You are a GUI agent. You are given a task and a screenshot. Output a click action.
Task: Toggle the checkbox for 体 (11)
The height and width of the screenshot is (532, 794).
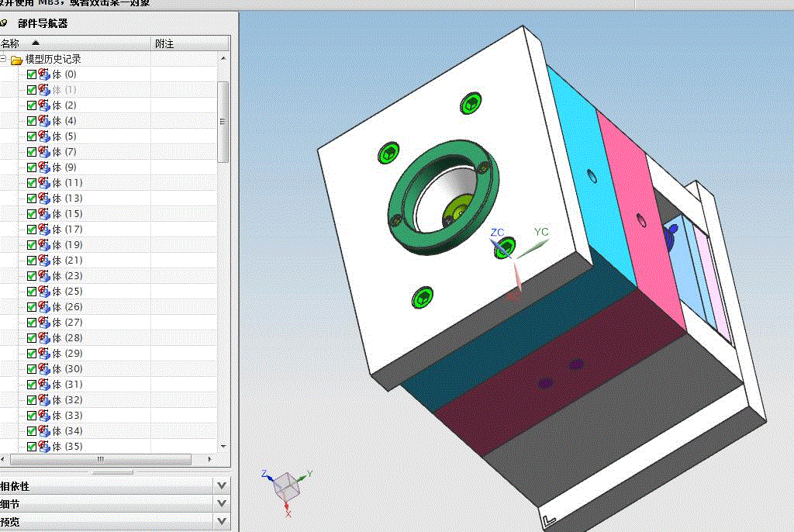(x=31, y=183)
